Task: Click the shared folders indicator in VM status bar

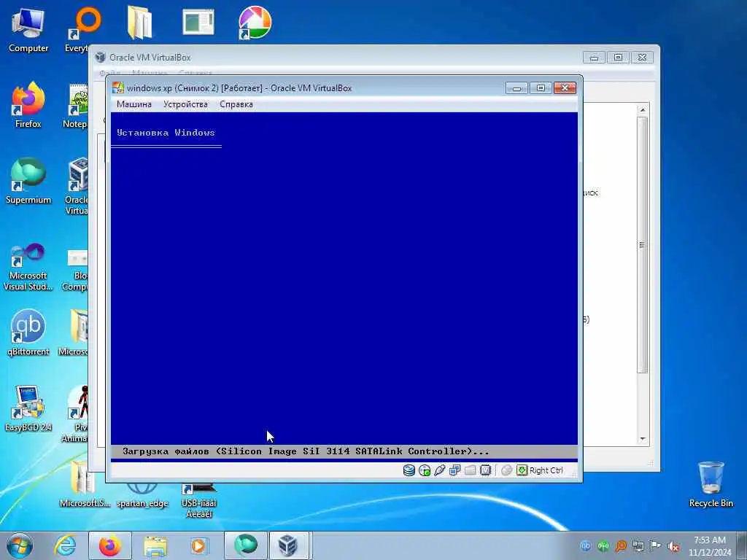Action: click(471, 470)
